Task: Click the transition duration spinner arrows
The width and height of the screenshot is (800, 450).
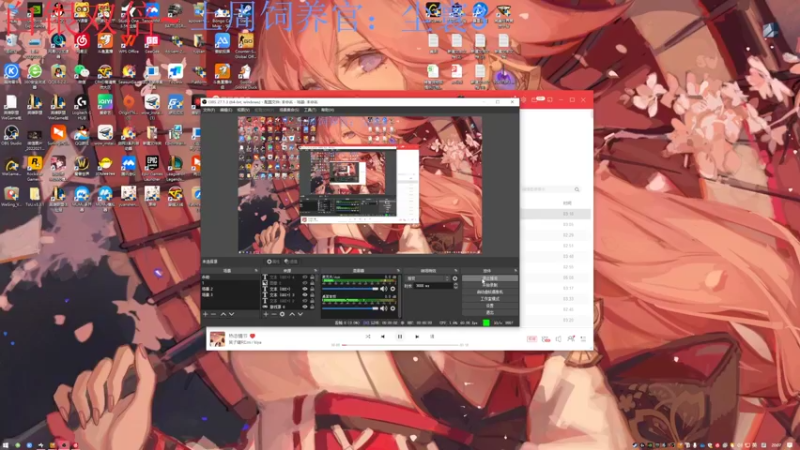Action: click(x=456, y=286)
